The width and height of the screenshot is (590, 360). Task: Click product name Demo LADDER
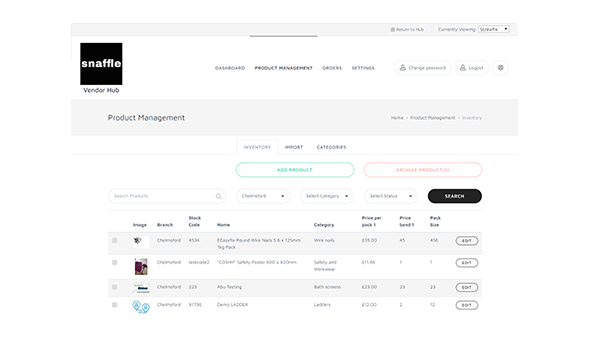232,305
